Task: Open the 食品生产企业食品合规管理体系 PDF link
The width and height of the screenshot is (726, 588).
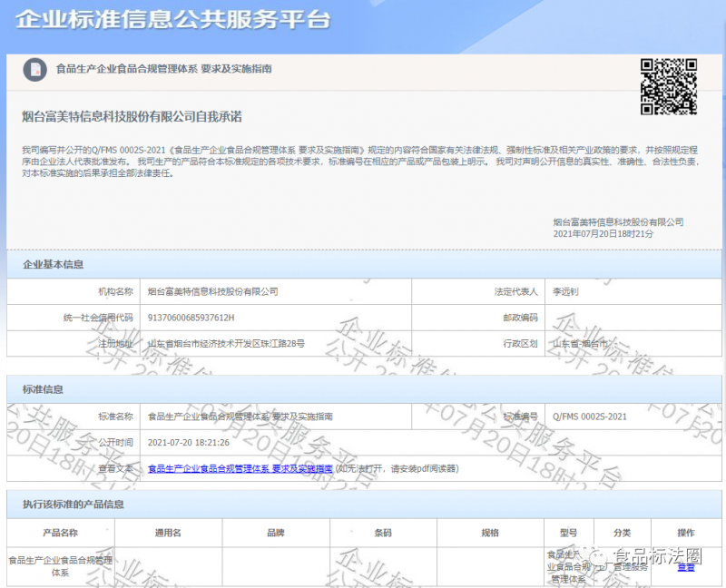Action: (240, 469)
